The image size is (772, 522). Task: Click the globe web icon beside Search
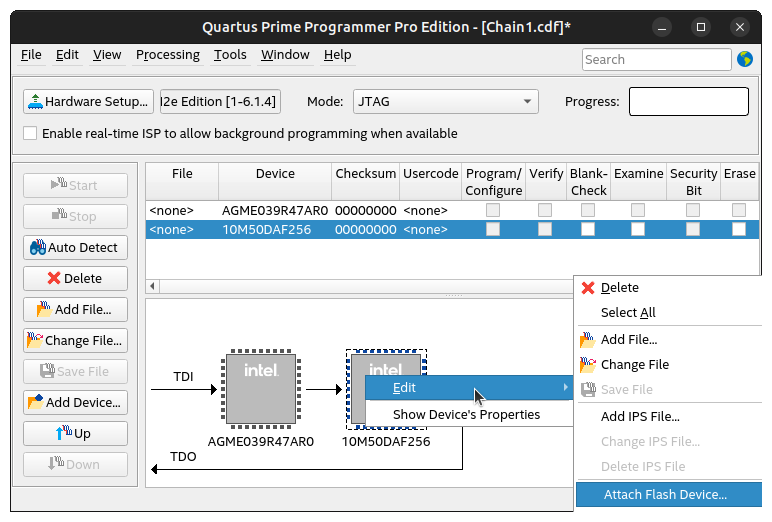pyautogui.click(x=744, y=59)
